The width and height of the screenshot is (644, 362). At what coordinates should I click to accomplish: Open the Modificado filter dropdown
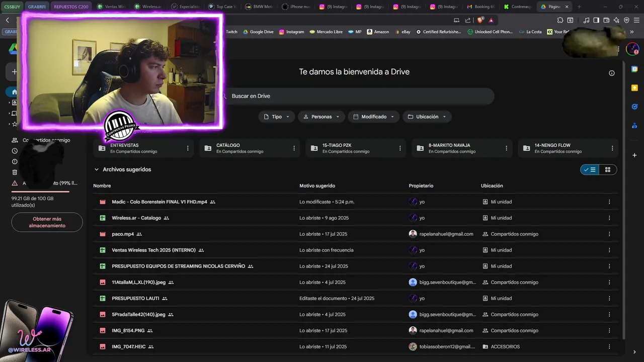click(374, 117)
